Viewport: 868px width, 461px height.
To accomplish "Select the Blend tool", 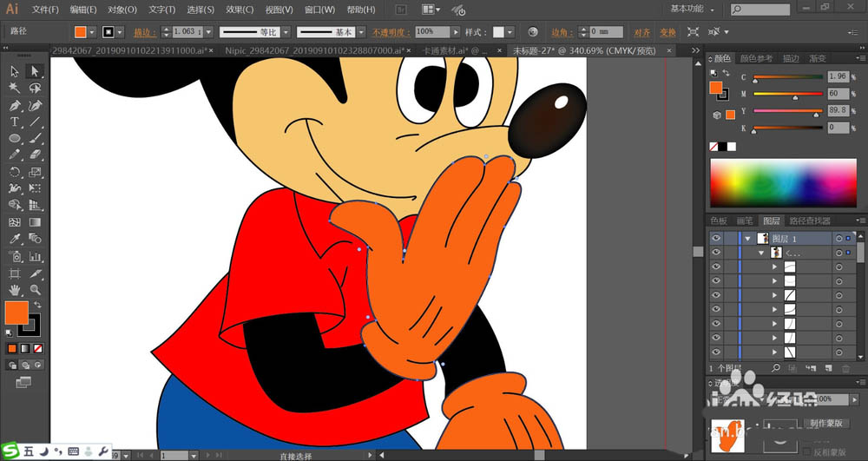I will click(35, 239).
